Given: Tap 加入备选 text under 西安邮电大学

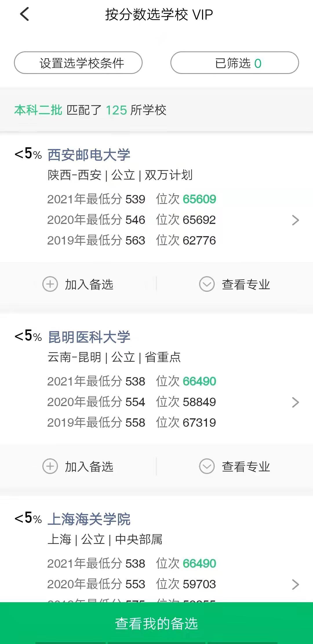Looking at the screenshot, I should tap(89, 285).
